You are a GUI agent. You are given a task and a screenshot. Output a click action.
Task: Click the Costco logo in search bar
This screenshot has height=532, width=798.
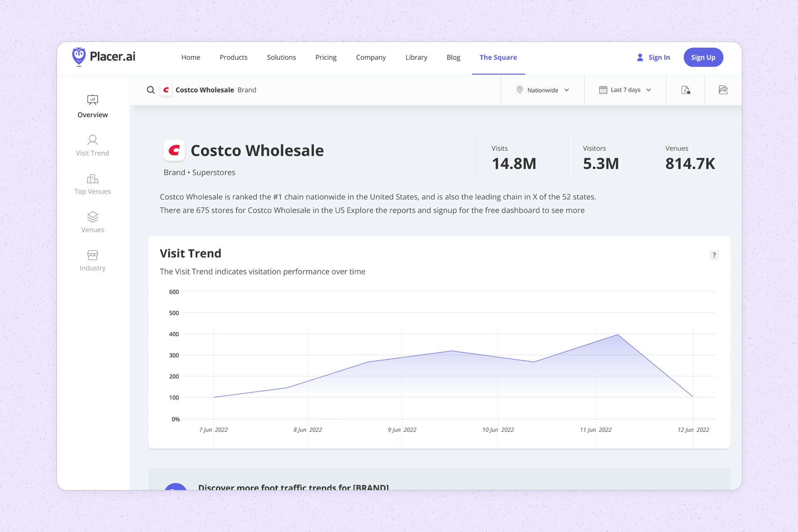[x=166, y=90]
